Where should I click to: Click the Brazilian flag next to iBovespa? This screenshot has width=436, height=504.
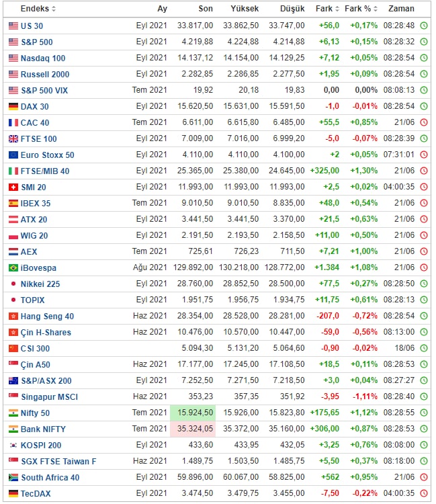(13, 267)
